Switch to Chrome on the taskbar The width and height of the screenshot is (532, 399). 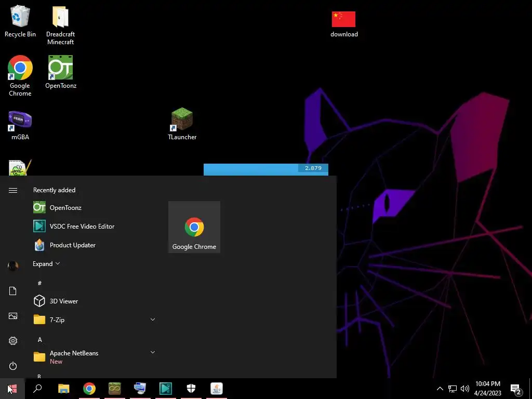coord(89,389)
